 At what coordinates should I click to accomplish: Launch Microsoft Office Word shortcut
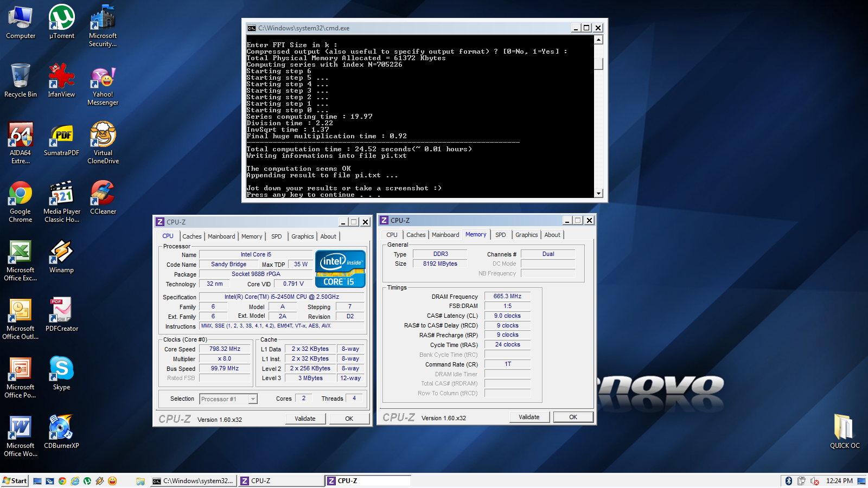click(21, 436)
